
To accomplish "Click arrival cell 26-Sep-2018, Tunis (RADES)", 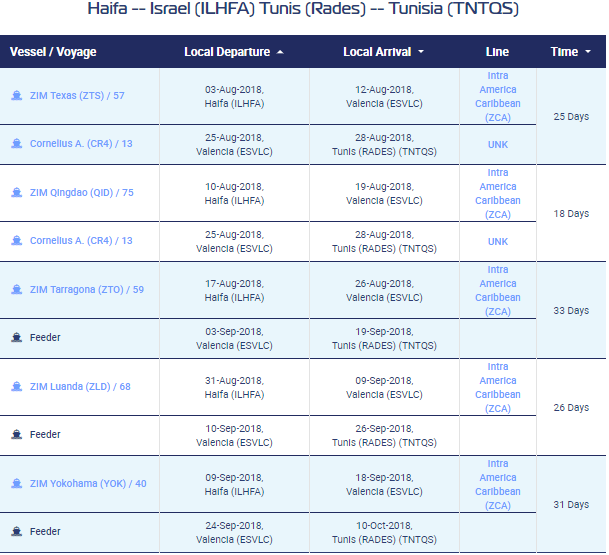I will tap(384, 436).
